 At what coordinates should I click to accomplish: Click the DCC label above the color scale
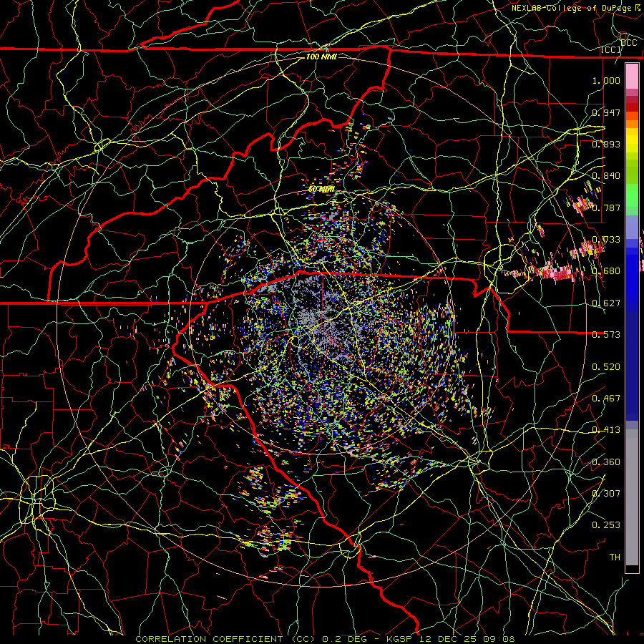628,43
